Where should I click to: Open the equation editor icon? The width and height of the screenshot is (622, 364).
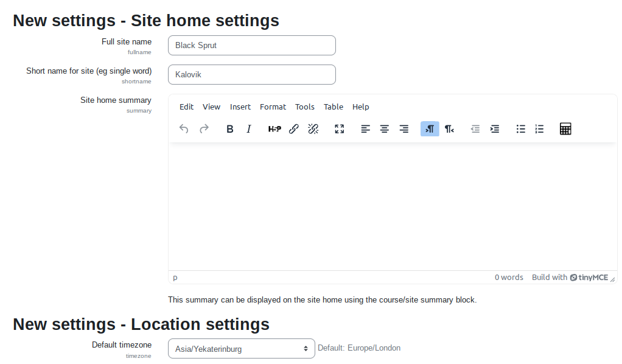(565, 129)
